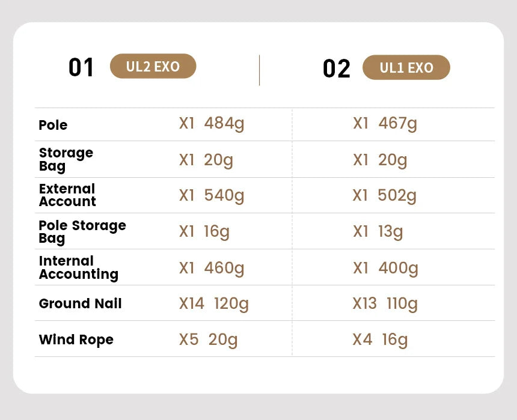Select the 01 heading number

(81, 67)
